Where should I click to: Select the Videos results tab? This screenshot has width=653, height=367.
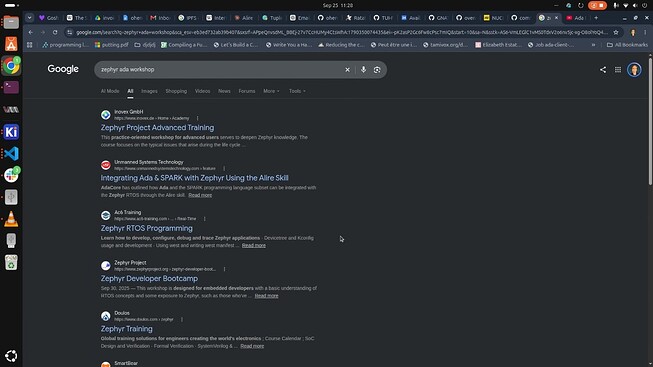click(202, 91)
